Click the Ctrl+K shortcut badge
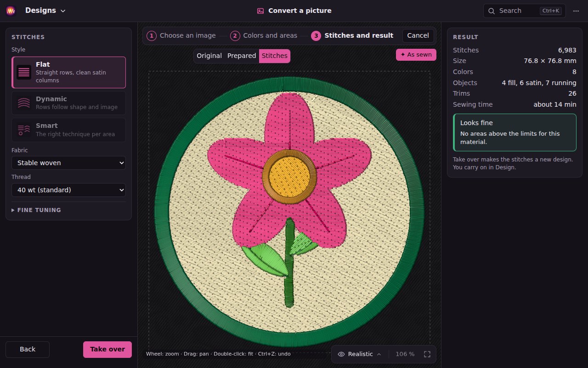This screenshot has height=368, width=588. point(551,11)
